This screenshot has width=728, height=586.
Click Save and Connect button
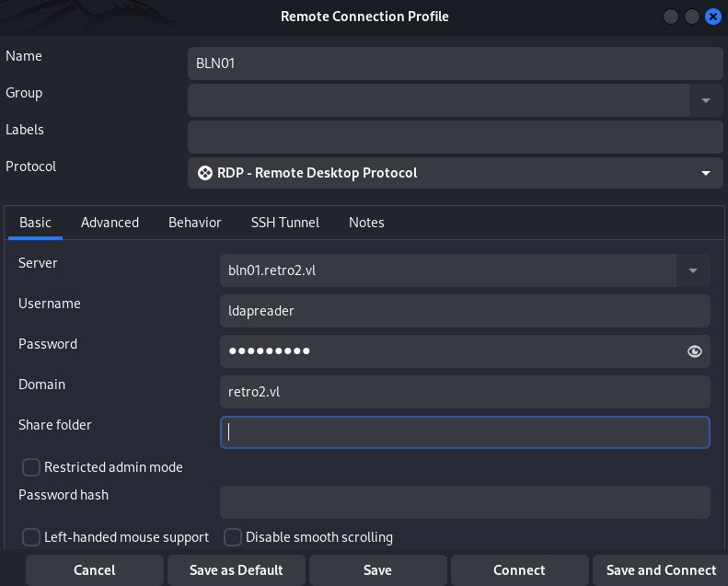tap(661, 570)
